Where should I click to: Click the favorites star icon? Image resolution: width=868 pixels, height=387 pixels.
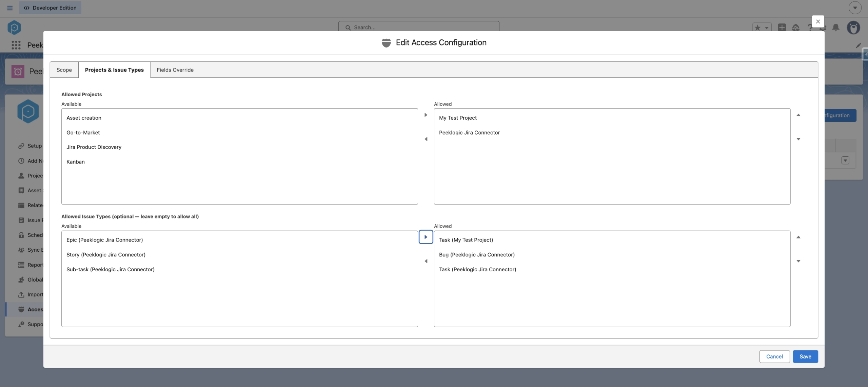tap(757, 27)
